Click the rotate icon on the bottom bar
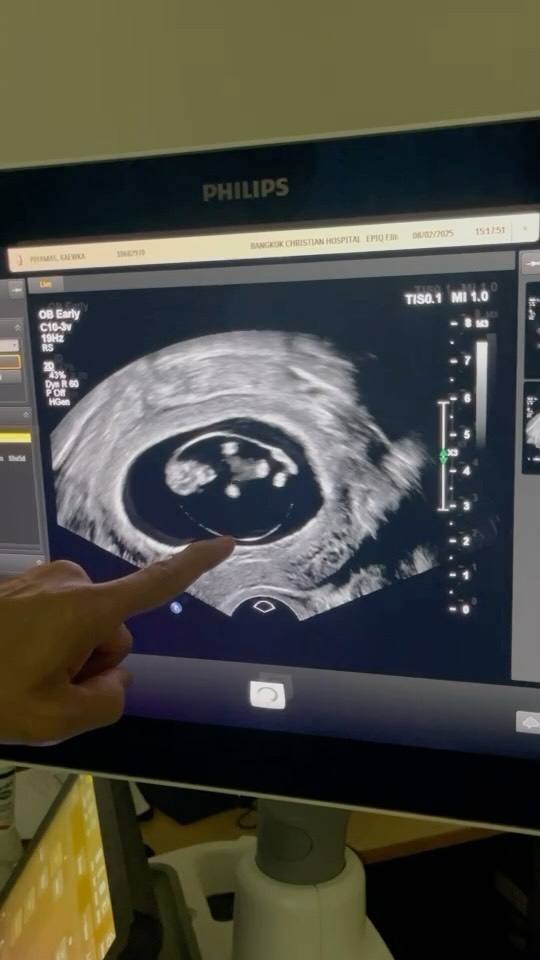The width and height of the screenshot is (540, 960). tap(268, 695)
